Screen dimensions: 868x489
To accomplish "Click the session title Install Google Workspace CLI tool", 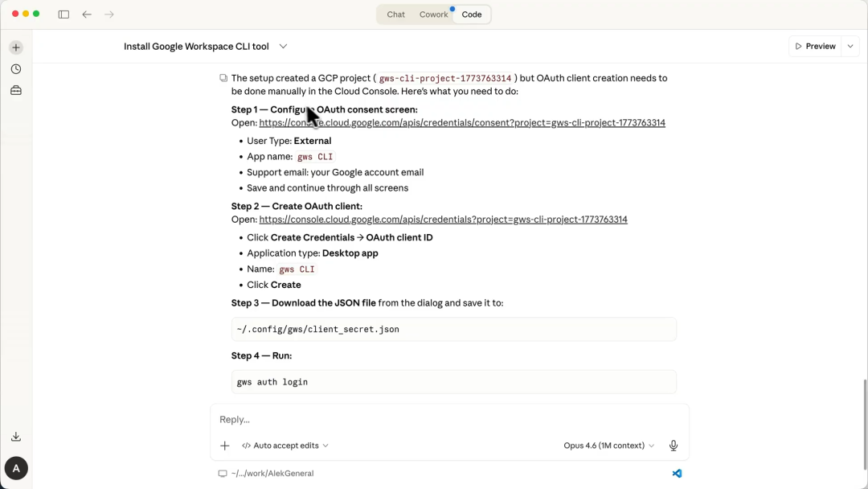I will [197, 47].
